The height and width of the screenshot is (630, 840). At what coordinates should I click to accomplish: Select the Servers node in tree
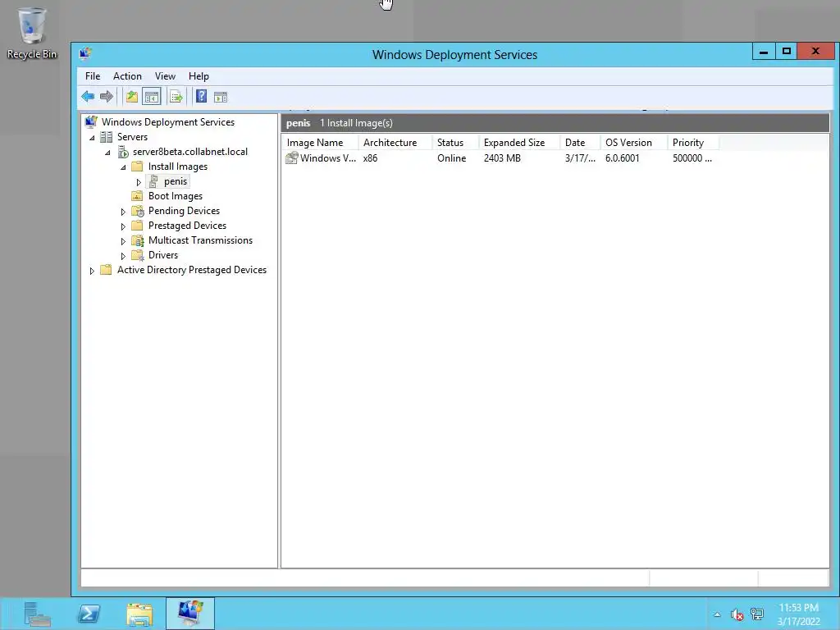pyautogui.click(x=132, y=137)
